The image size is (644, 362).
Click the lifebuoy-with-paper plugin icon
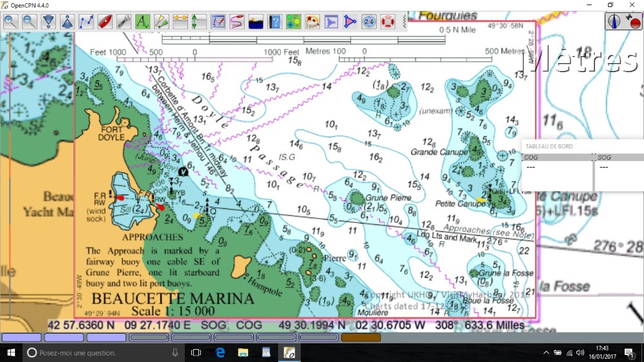click(x=312, y=21)
